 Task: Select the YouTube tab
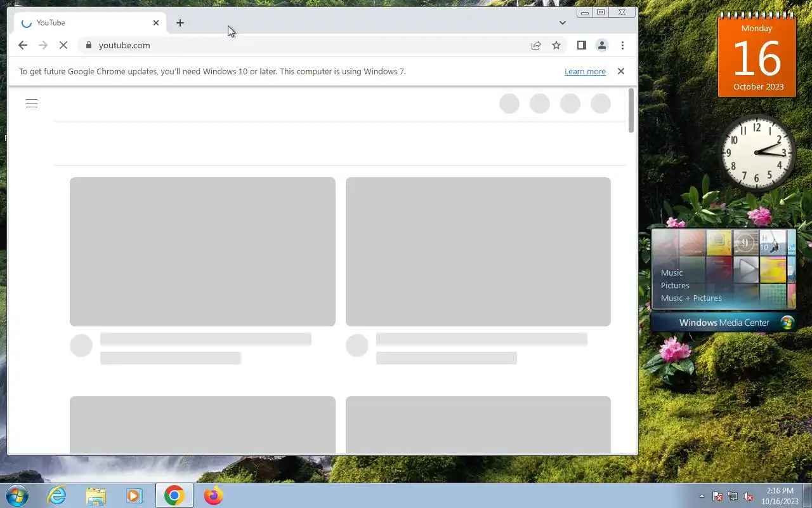pos(90,23)
